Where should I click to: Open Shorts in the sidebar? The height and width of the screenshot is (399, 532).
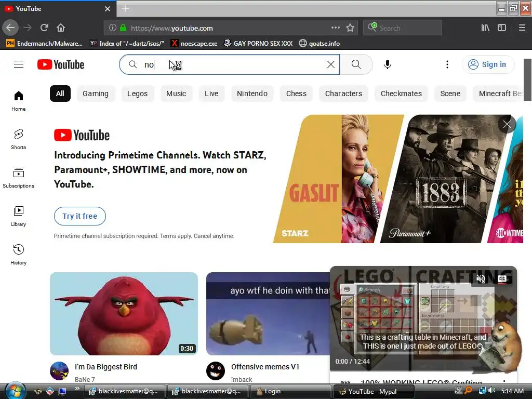point(19,139)
